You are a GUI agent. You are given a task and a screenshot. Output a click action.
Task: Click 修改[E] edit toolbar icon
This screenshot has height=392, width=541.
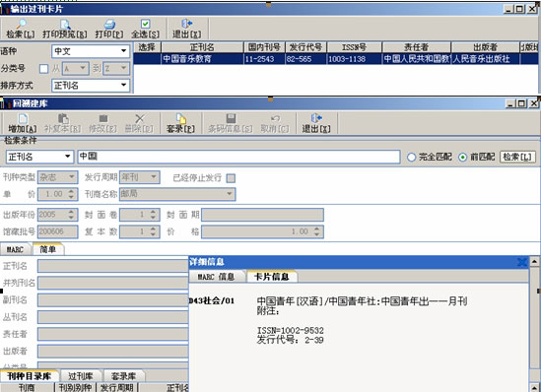(x=102, y=123)
